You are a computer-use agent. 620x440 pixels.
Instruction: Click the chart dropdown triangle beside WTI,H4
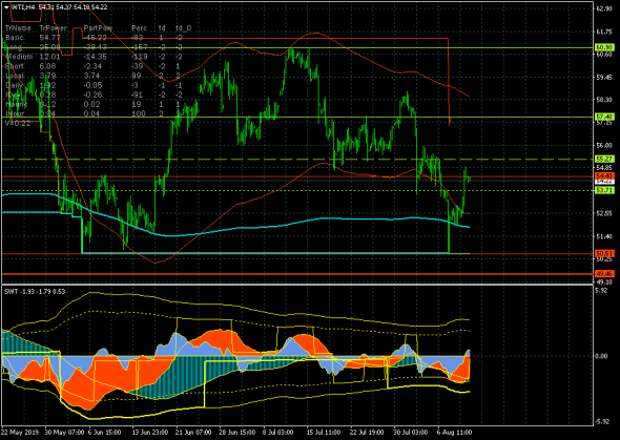pyautogui.click(x=5, y=6)
